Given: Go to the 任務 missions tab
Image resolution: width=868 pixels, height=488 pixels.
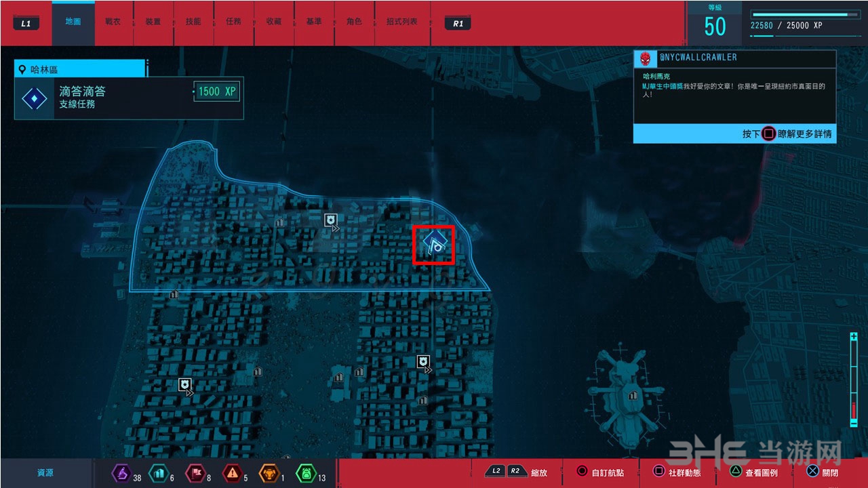Looking at the screenshot, I should 233,22.
